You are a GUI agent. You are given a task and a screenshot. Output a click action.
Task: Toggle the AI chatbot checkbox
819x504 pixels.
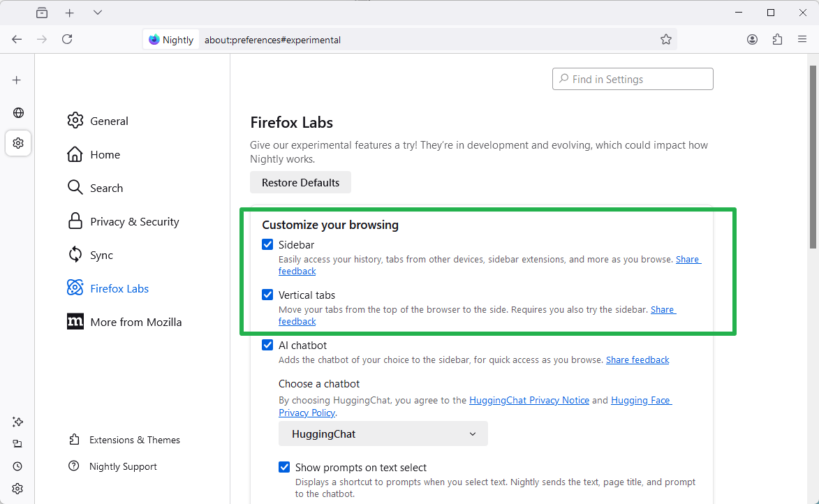coord(267,345)
